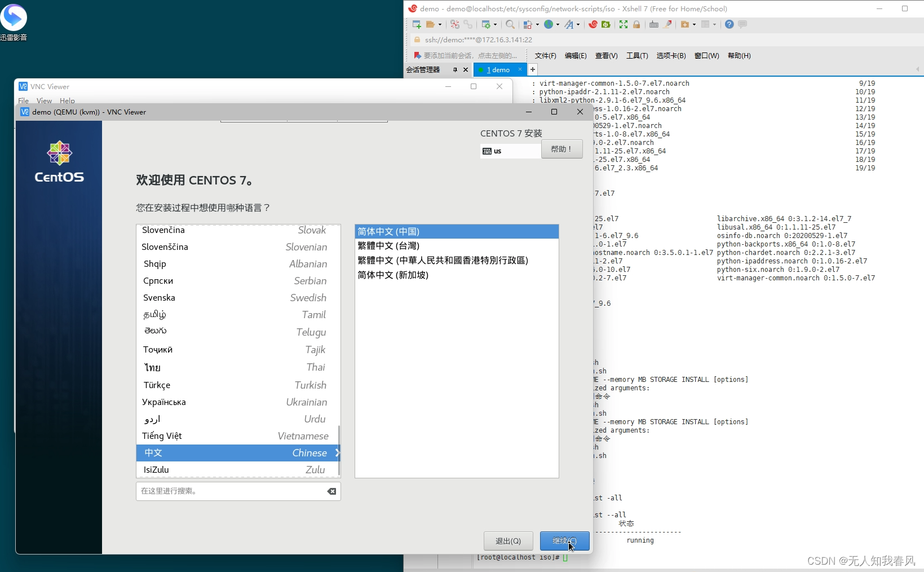Click the lock screen icon in Xshell toolbar
This screenshot has width=924, height=572.
click(x=636, y=24)
